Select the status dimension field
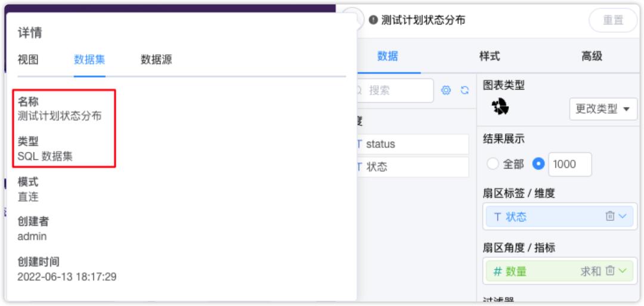The image size is (644, 306). coord(412,144)
